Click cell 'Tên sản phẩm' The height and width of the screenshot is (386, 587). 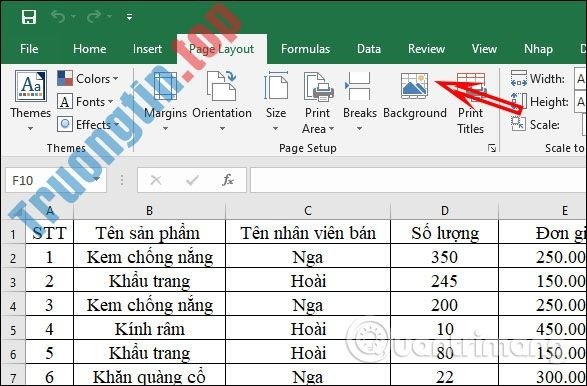click(x=150, y=232)
